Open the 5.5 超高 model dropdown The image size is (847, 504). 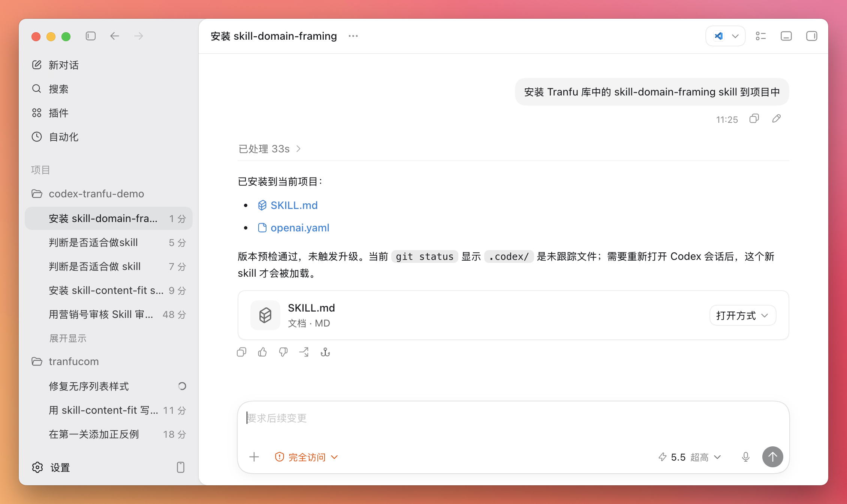pos(690,457)
